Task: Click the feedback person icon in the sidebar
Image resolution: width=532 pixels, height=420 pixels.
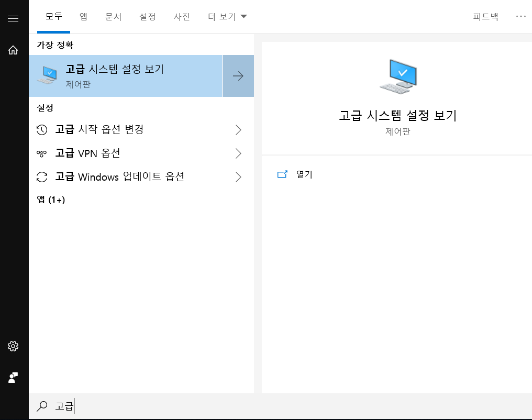Action: 13,377
